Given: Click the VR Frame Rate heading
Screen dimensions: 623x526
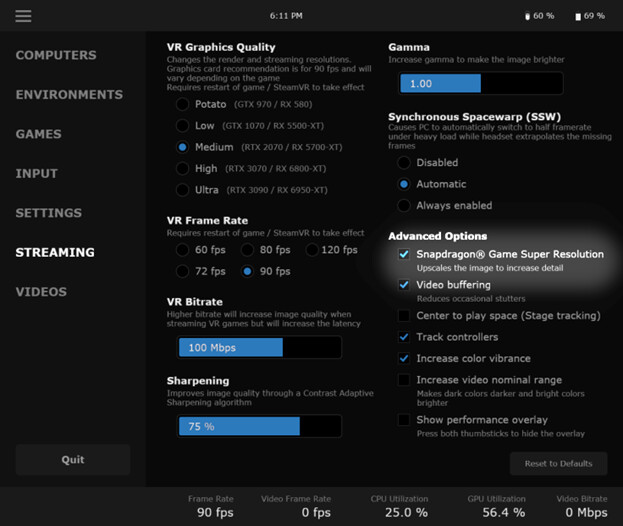Looking at the screenshot, I should 207,220.
